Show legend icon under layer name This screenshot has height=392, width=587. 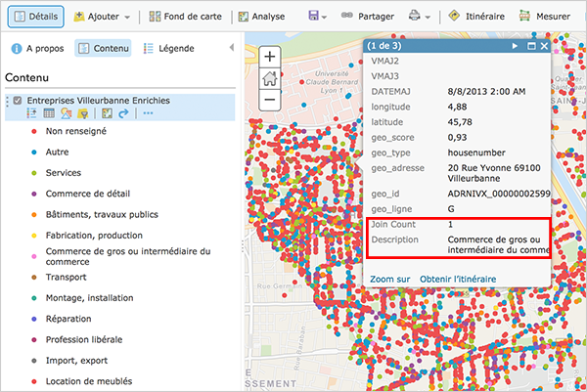coord(31,113)
